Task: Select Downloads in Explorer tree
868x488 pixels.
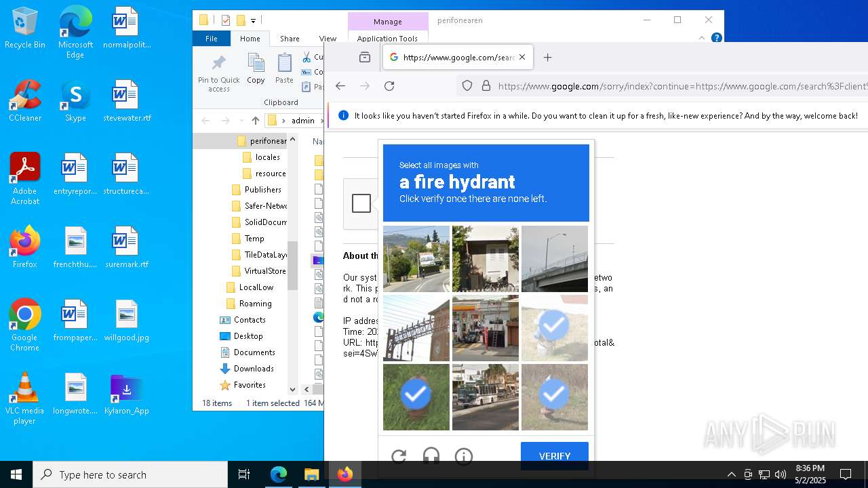Action: pyautogui.click(x=254, y=369)
